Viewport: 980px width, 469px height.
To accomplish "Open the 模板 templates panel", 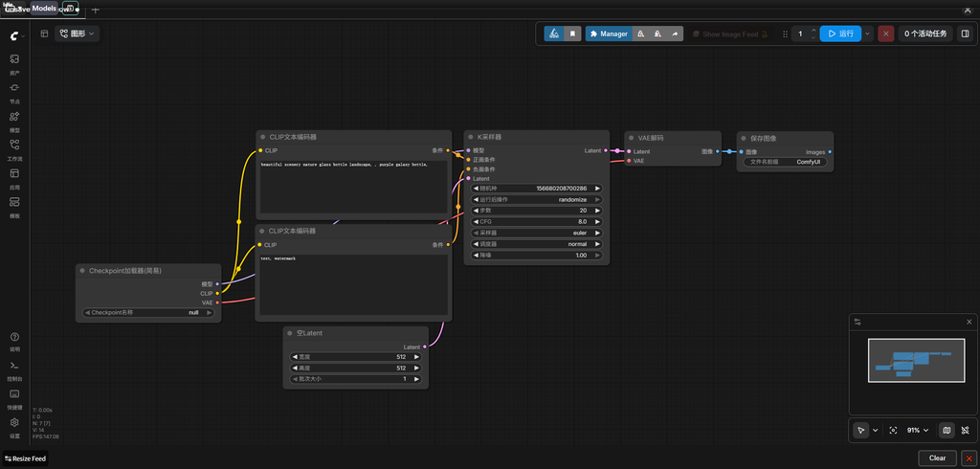I will [14, 207].
